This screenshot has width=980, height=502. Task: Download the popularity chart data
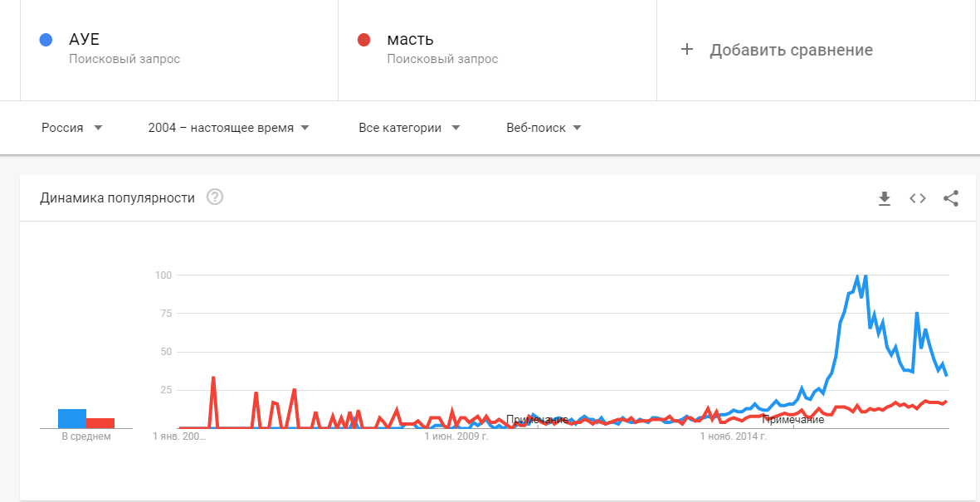pos(884,199)
